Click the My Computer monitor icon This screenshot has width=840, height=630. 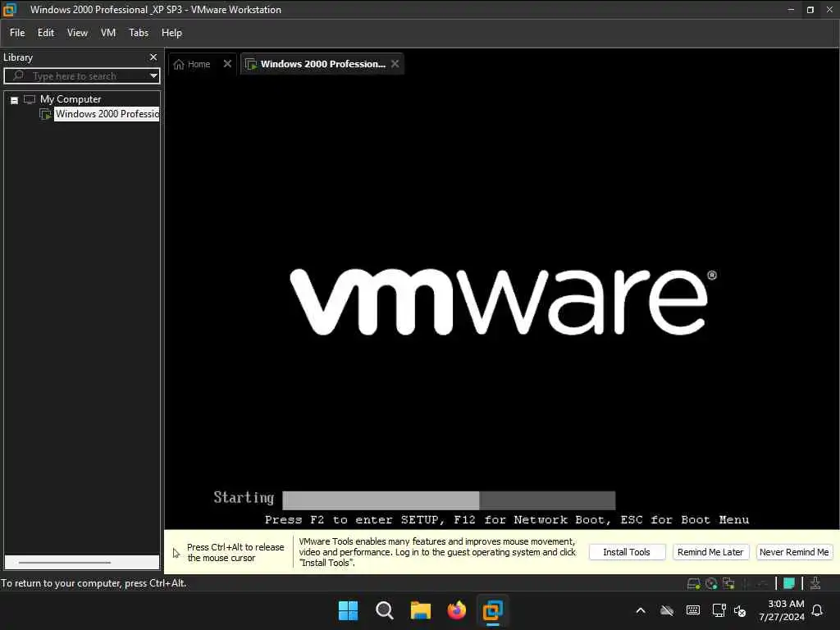pos(30,99)
